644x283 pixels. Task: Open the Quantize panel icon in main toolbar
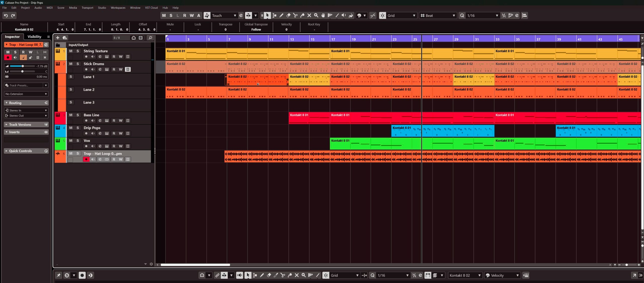point(517,15)
